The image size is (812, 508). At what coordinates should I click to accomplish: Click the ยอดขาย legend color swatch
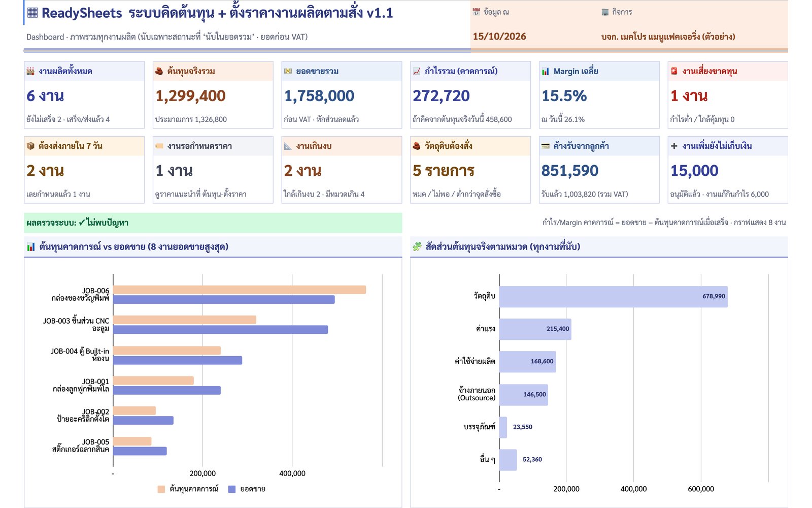[x=232, y=489]
